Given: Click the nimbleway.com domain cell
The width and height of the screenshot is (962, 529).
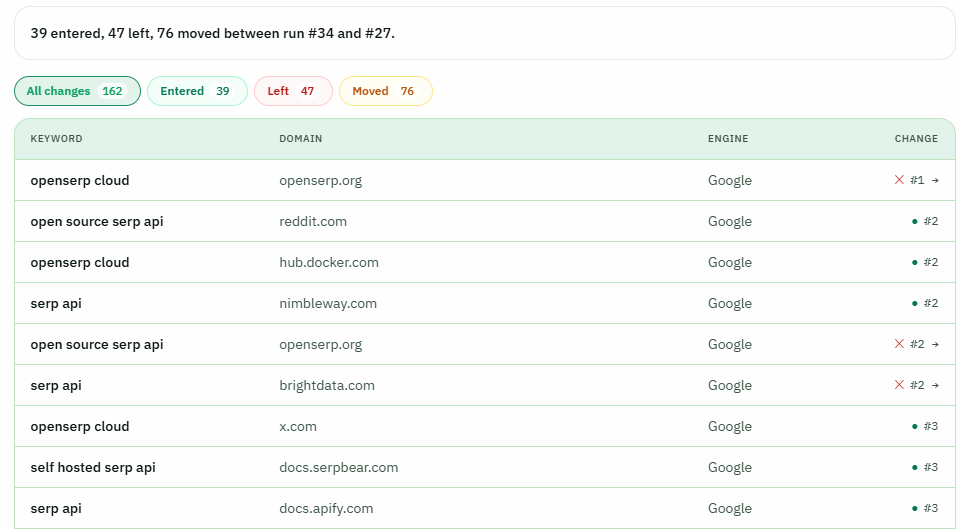Looking at the screenshot, I should click(x=328, y=303).
